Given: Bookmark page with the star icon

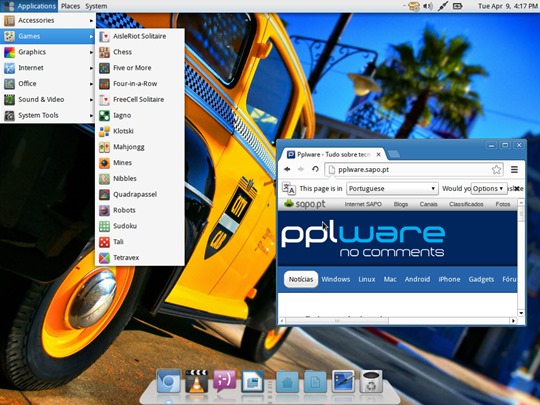Looking at the screenshot, I should click(496, 169).
